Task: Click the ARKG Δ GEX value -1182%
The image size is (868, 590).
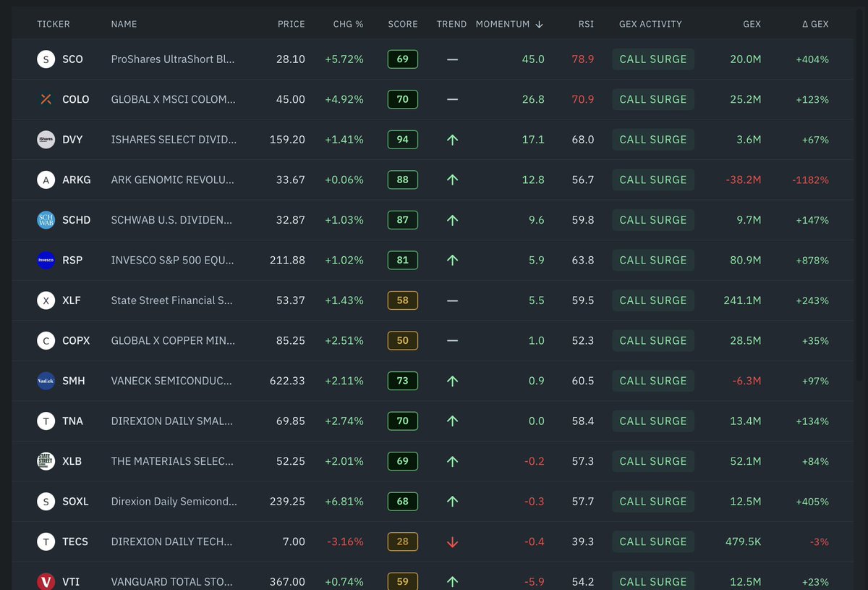Action: point(809,180)
